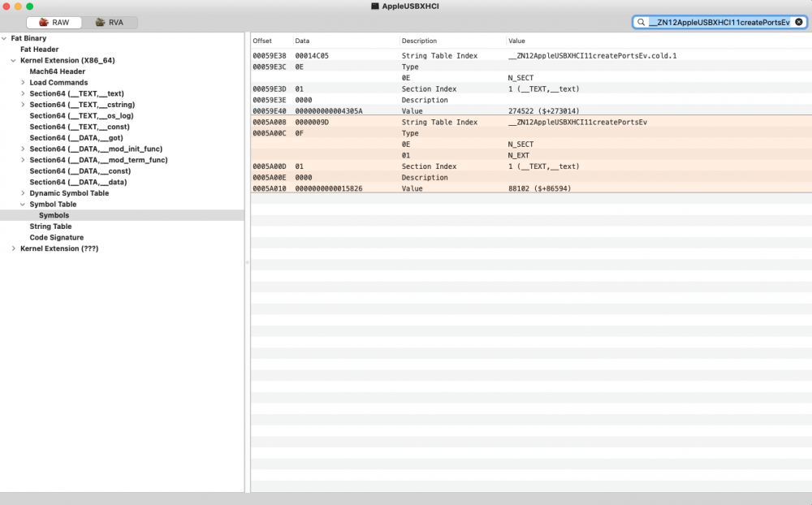Screen dimensions: 812x505
Task: Expand Section64 (__DATA,__mod_term_func) node
Action: pos(23,160)
